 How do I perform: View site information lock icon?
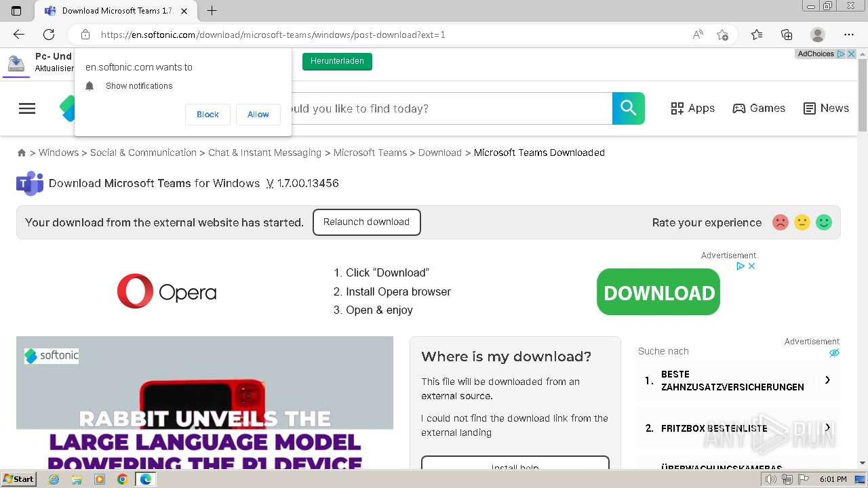point(85,35)
